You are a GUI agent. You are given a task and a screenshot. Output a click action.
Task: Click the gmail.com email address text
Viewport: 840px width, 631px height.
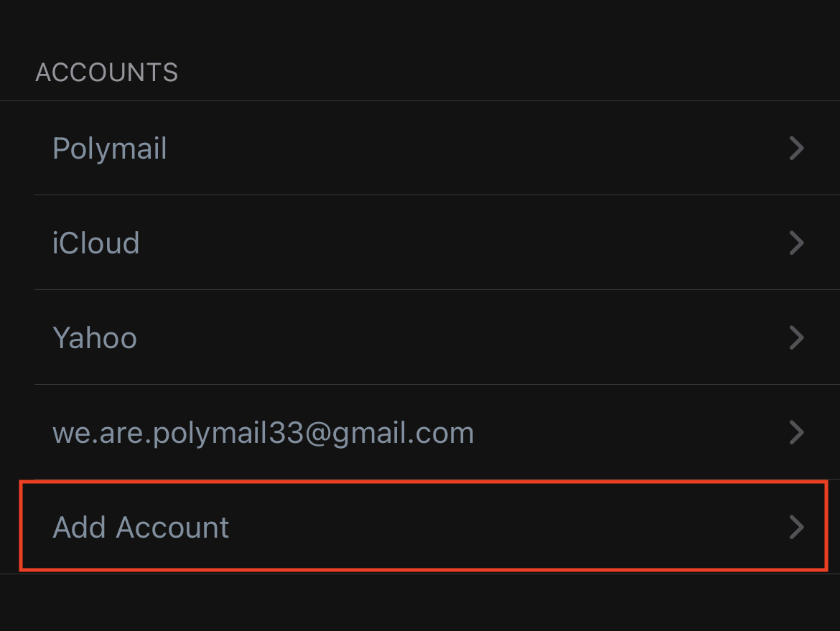click(x=263, y=433)
